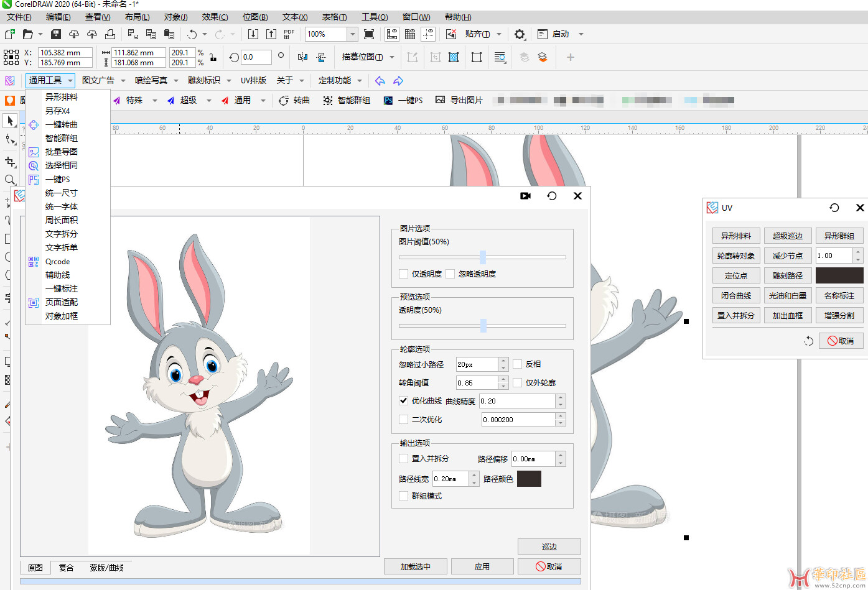
Task: Expand the 贴齐 snap dropdown
Action: (499, 34)
